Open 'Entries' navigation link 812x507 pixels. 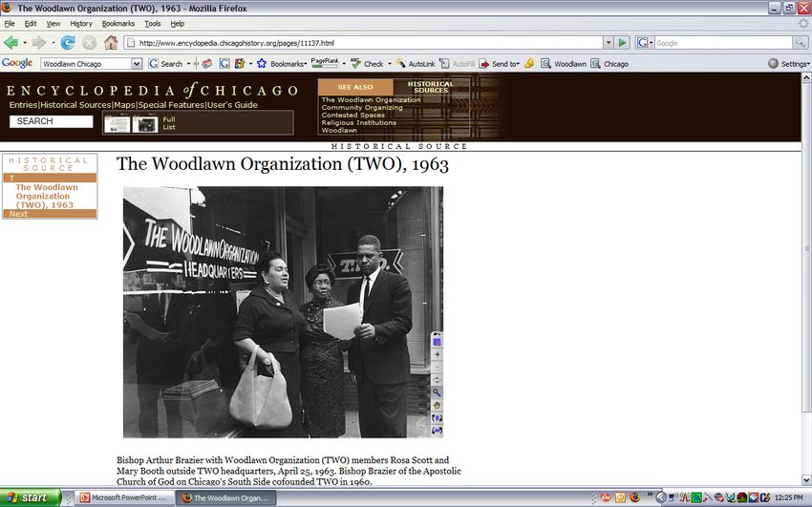pyautogui.click(x=23, y=104)
